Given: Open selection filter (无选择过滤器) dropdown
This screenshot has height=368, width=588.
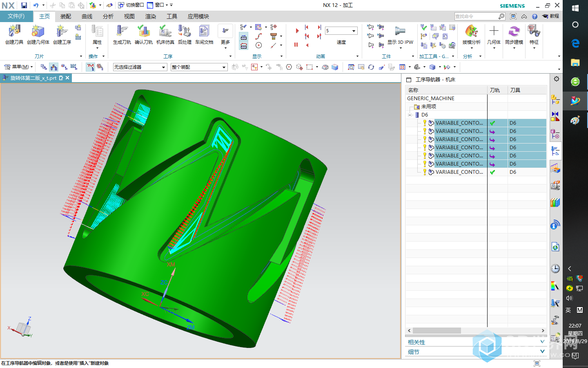Looking at the screenshot, I should click(x=140, y=67).
